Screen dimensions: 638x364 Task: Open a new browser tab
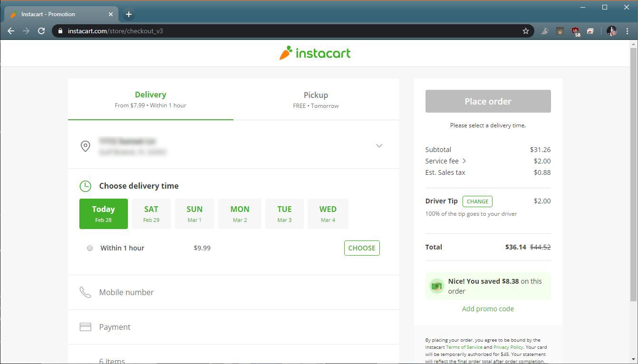(x=128, y=14)
